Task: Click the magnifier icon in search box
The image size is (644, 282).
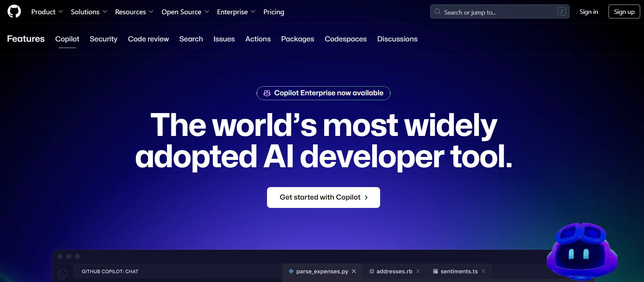Action: click(438, 12)
